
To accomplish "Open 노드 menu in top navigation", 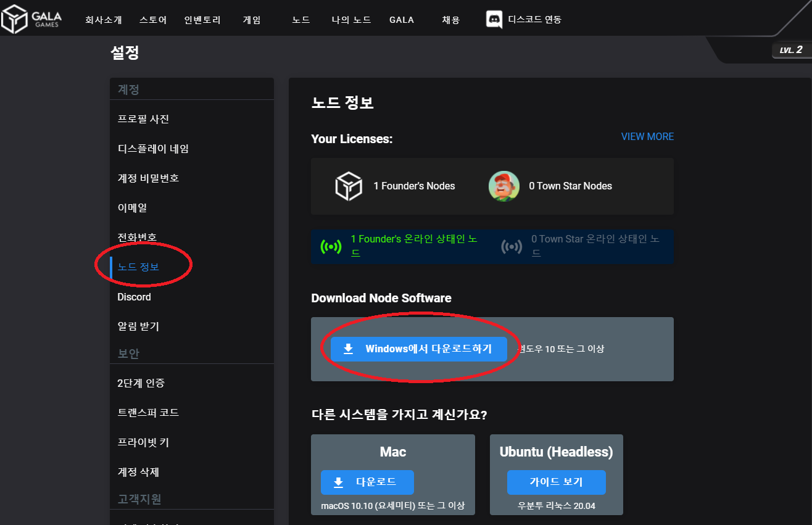I will point(301,20).
